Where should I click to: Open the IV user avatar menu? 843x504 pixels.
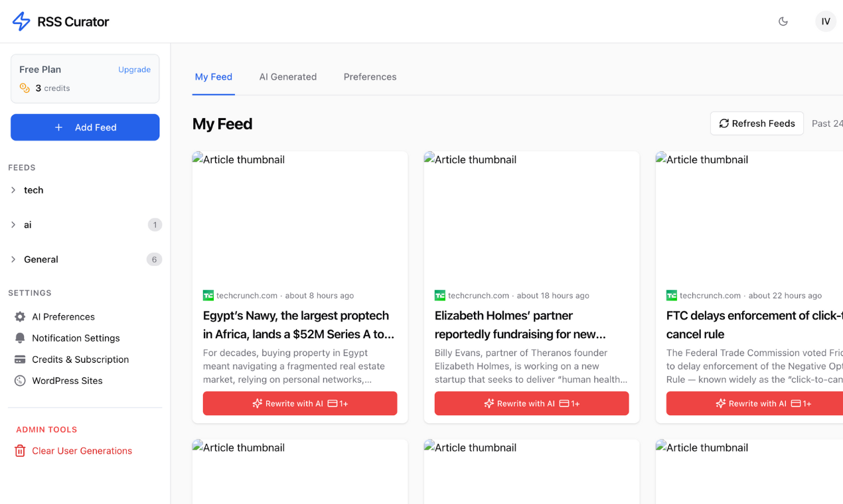pyautogui.click(x=826, y=21)
